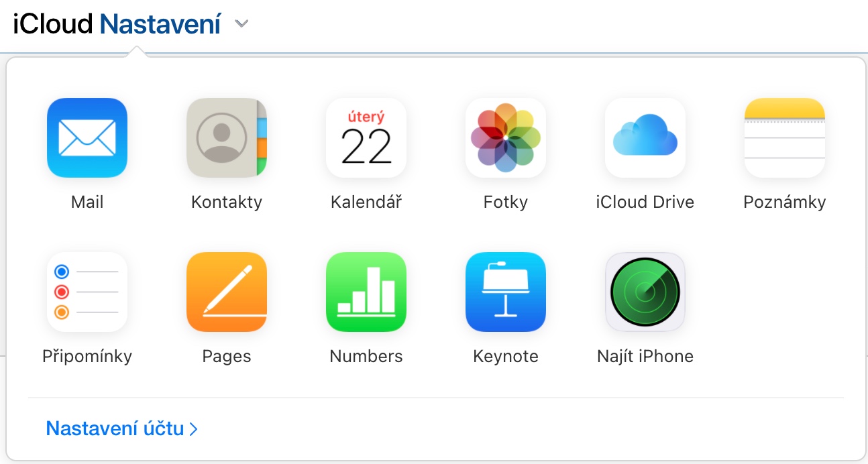Launch the Poznámky notes icon
The image size is (868, 464).
click(785, 138)
